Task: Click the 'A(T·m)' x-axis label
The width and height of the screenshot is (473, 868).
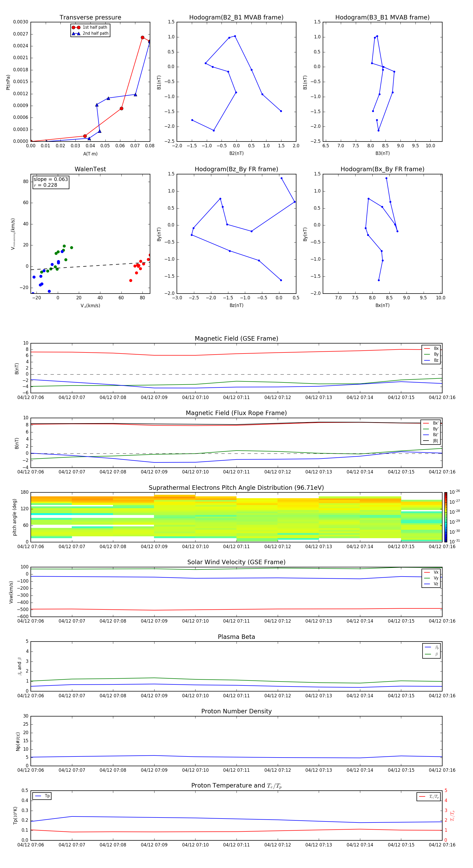Action: pyautogui.click(x=90, y=154)
